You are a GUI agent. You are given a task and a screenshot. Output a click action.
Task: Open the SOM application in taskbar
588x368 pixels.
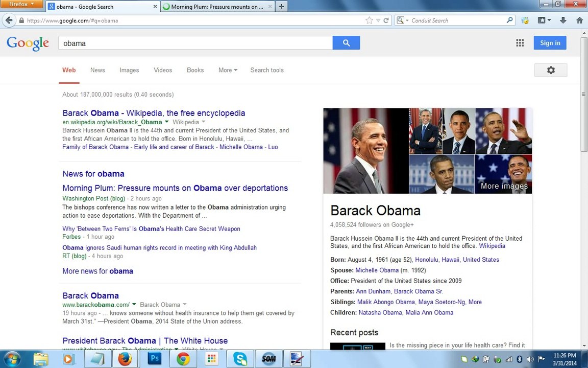(x=268, y=359)
